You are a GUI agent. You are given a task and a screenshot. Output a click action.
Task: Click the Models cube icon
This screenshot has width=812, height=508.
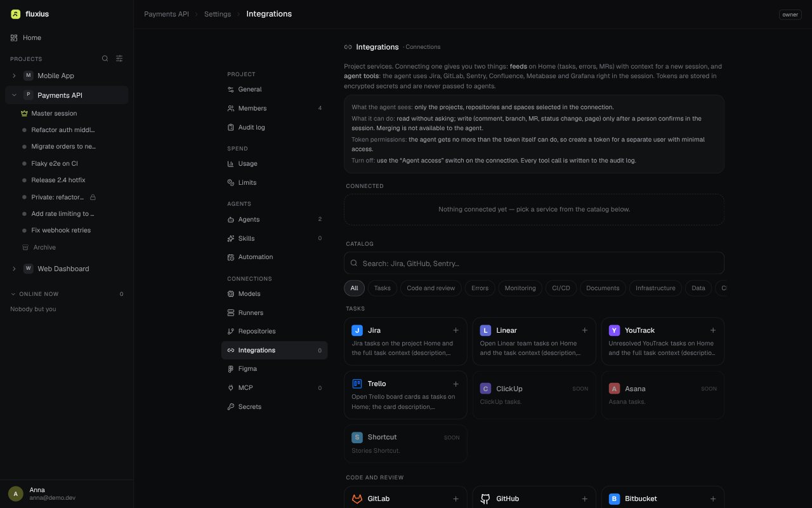(x=231, y=294)
